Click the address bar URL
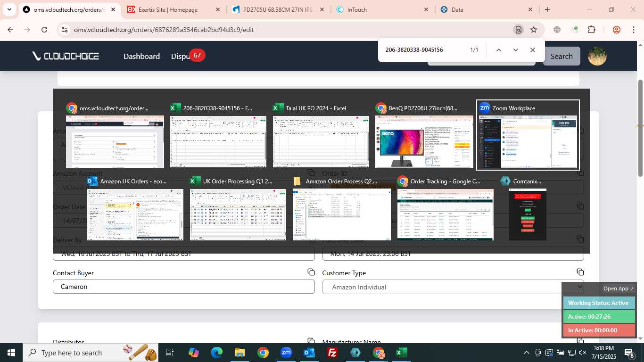Viewport: 644px width, 362px height. 164,30
